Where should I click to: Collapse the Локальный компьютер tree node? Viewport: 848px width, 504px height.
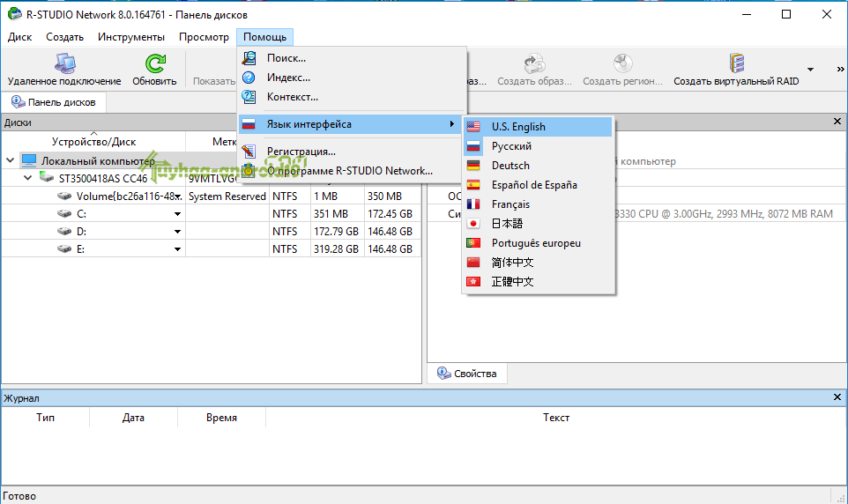pos(11,160)
